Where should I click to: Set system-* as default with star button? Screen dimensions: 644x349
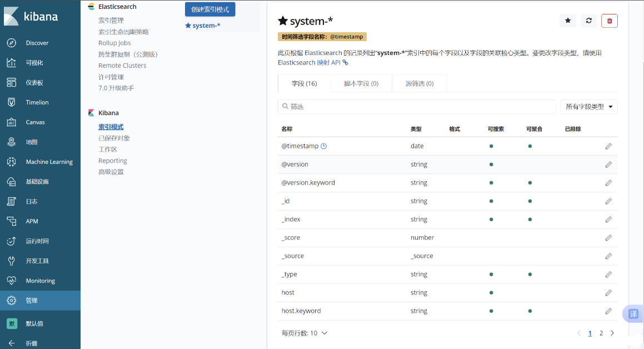[x=567, y=21]
